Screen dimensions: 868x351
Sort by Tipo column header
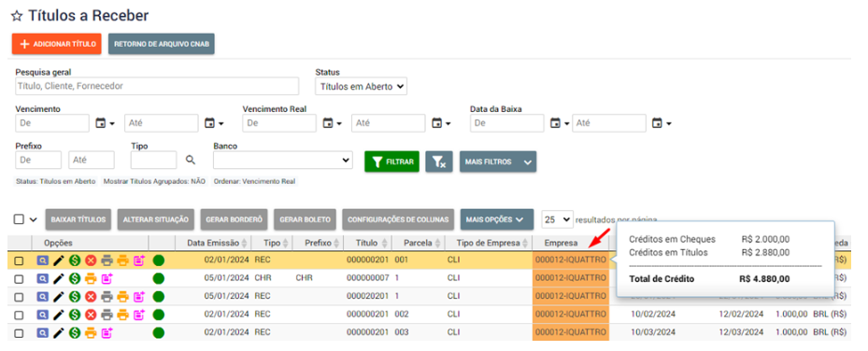pos(271,243)
